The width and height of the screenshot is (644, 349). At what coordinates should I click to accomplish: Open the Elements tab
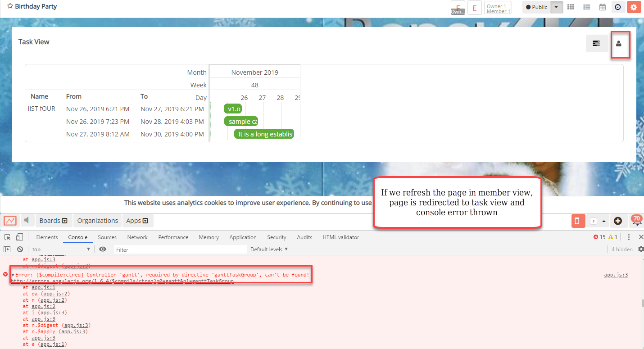(x=47, y=237)
